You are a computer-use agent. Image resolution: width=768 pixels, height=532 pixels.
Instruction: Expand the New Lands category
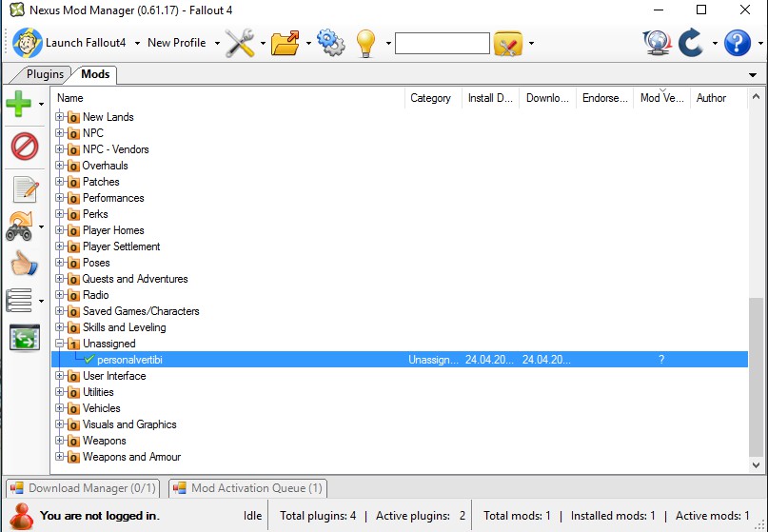point(59,117)
